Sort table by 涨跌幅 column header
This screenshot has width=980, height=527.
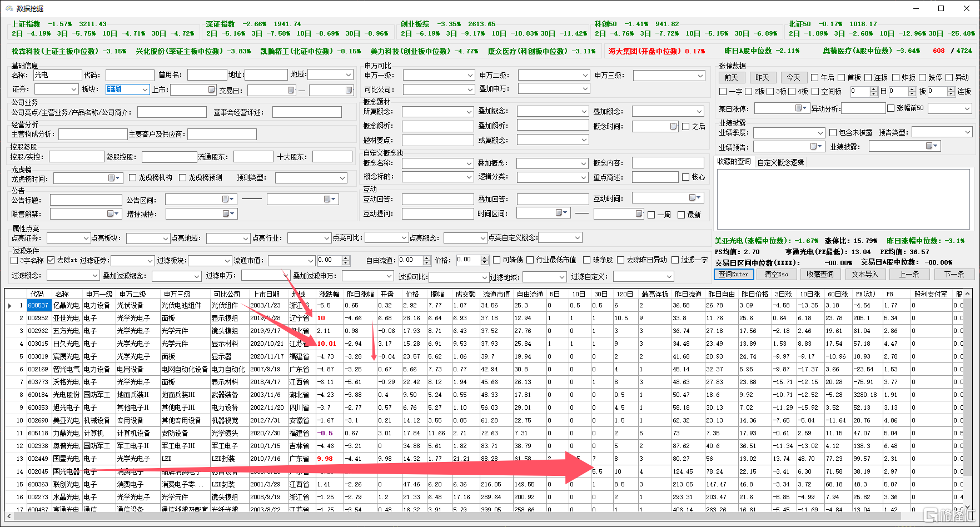click(329, 294)
